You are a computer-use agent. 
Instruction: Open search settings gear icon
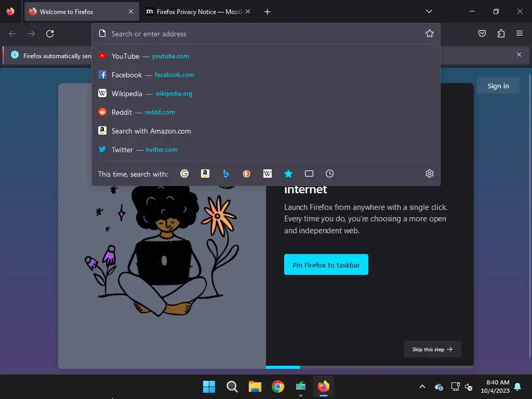point(430,174)
